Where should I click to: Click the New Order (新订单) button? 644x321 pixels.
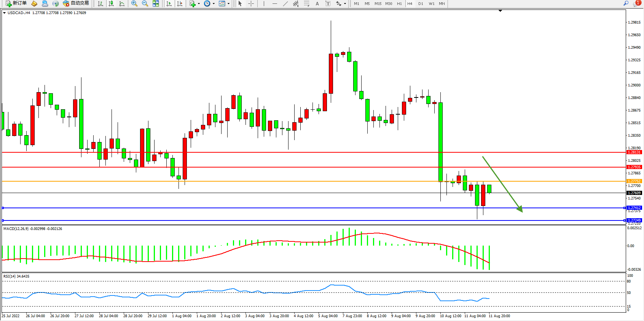pyautogui.click(x=16, y=3)
